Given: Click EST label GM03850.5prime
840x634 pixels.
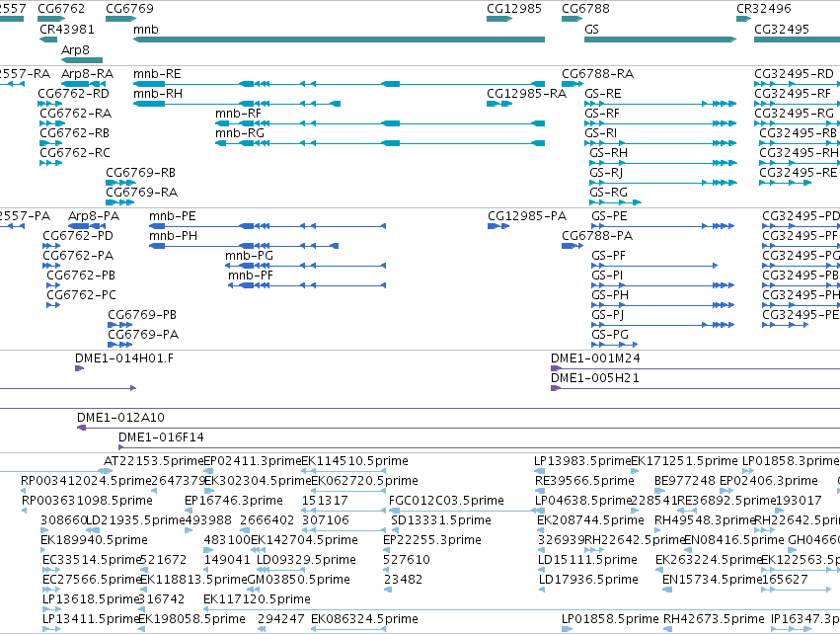Looking at the screenshot, I should (299, 580).
